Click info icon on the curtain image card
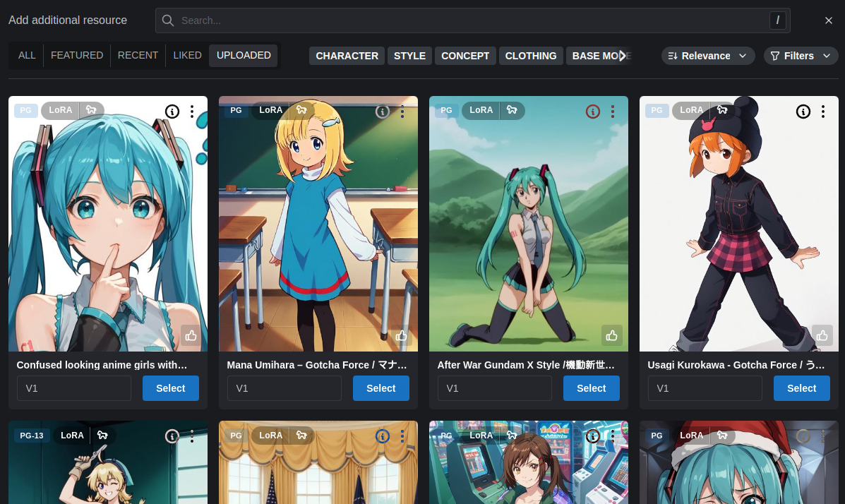 point(383,436)
